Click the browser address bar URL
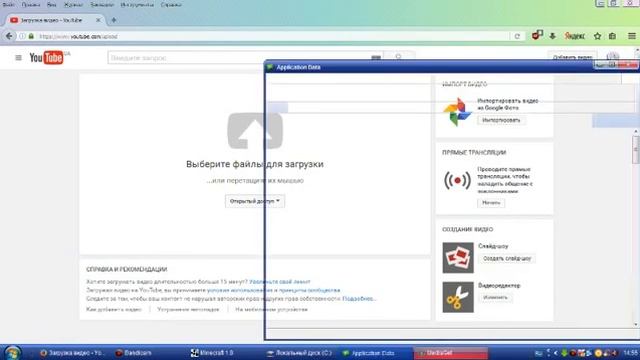Viewport: 640px width, 360px height. point(78,36)
